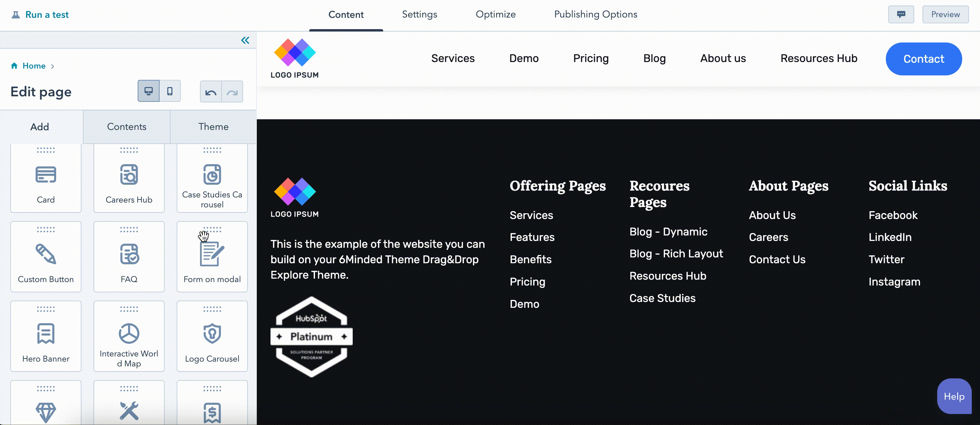Click the redo arrow button
Image resolution: width=980 pixels, height=425 pixels.
click(x=232, y=92)
